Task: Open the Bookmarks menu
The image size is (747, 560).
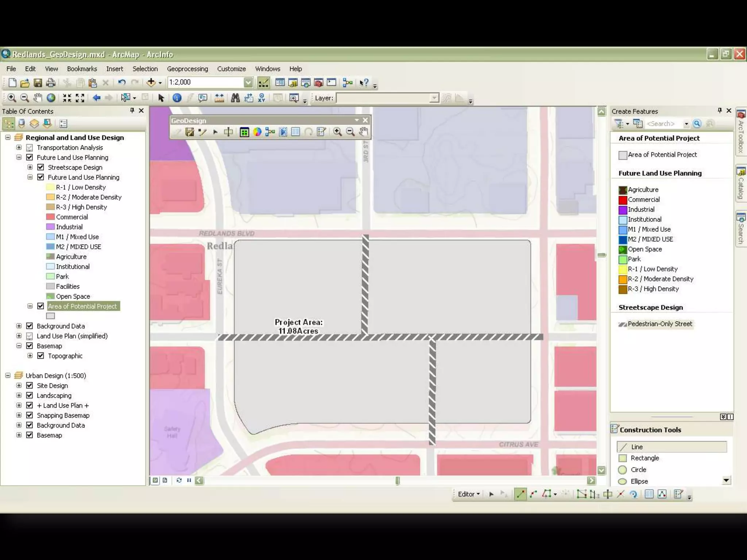Action: pos(82,69)
